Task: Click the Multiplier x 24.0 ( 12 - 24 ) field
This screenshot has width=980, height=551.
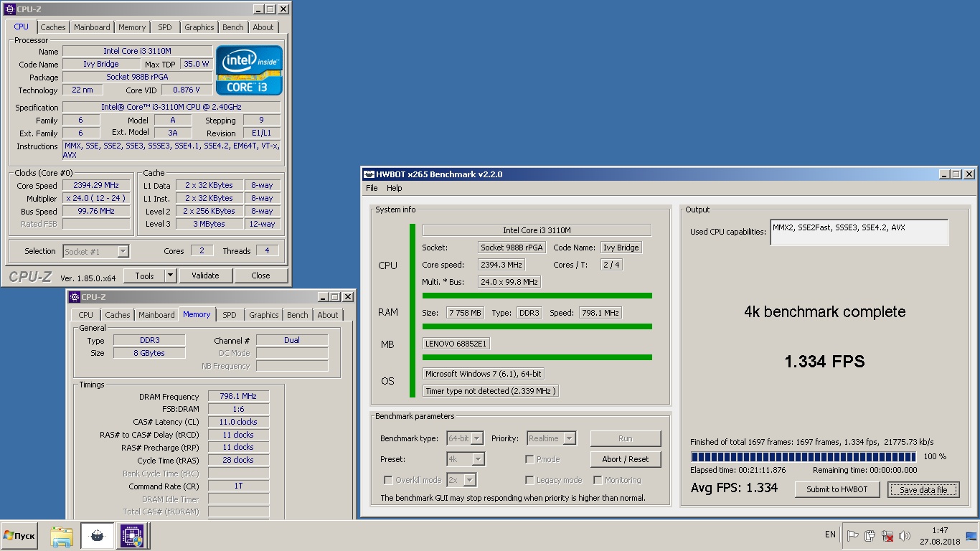Action: (x=96, y=198)
